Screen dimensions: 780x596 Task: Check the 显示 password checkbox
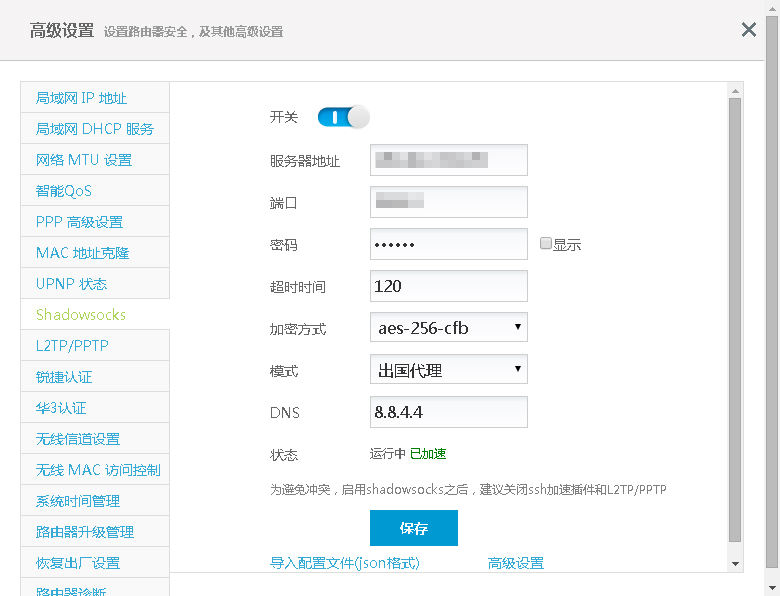pyautogui.click(x=546, y=243)
